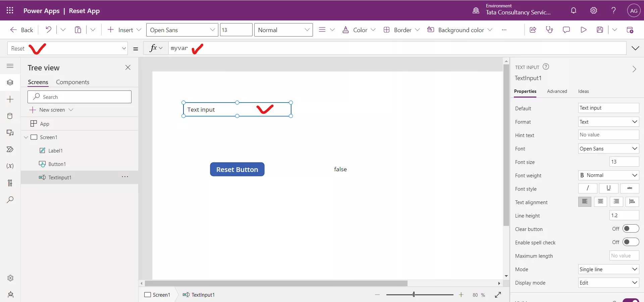Collapse the Screen1 tree item
Screen dimensions: 644x302
26,137
